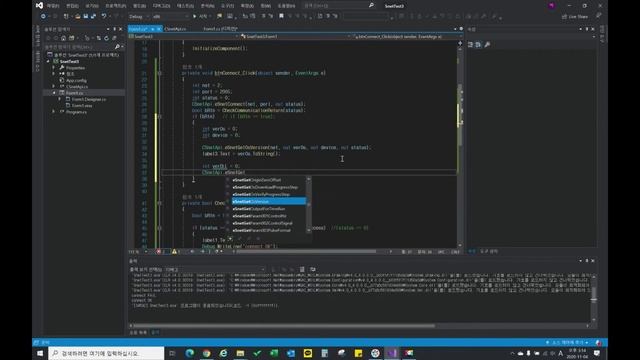Screen dimensions: 640x360
Task: Click the Output panel horizontal scrollbar
Action: pos(284,326)
